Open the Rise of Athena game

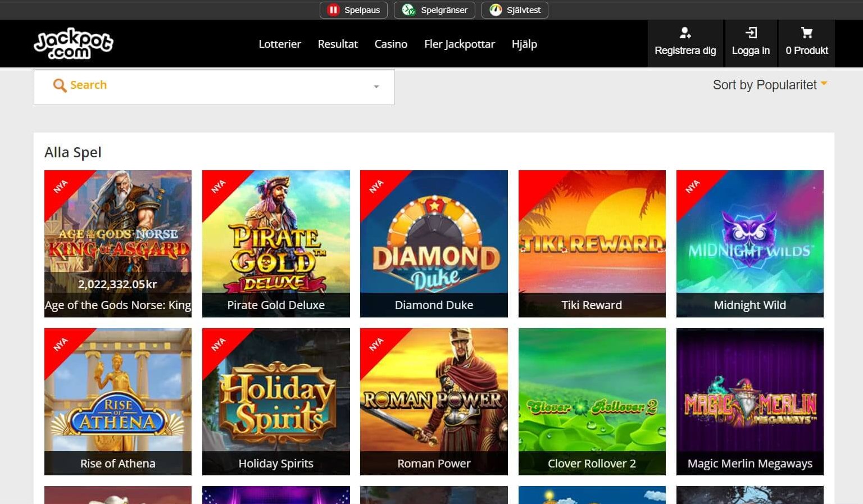click(x=118, y=402)
